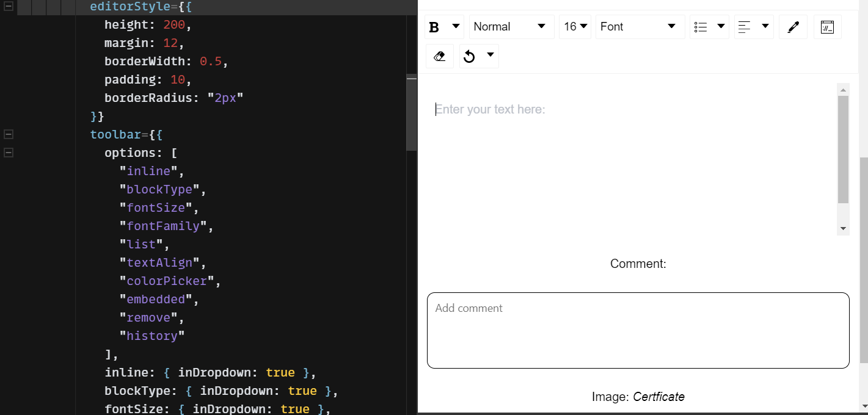Click the Bold inline style icon
Image resolution: width=868 pixels, height=415 pixels.
[x=434, y=27]
